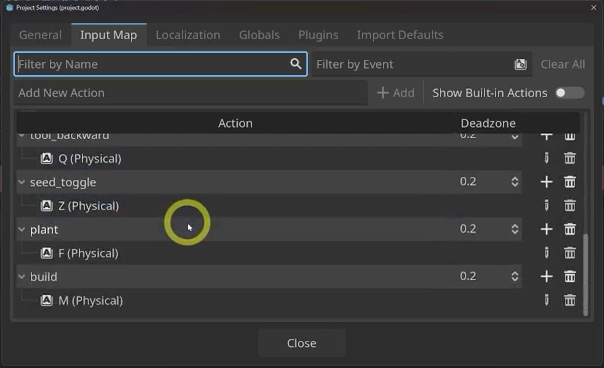Image resolution: width=604 pixels, height=368 pixels.
Task: Adjust plant deadzone stepper arrows
Action: click(515, 229)
